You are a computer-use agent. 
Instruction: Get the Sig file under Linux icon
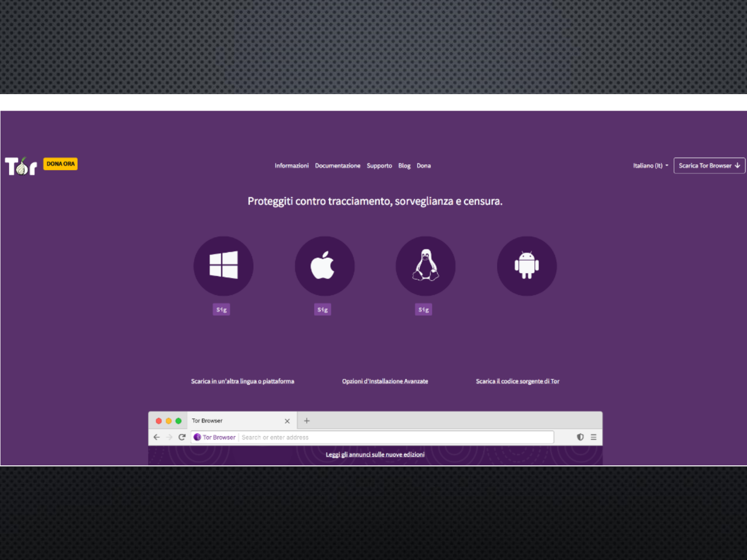[x=423, y=310]
